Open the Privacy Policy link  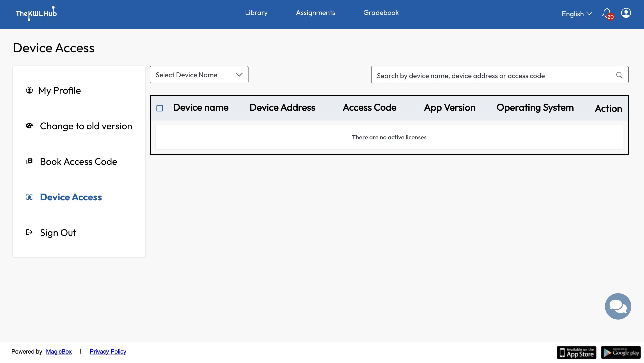point(108,352)
